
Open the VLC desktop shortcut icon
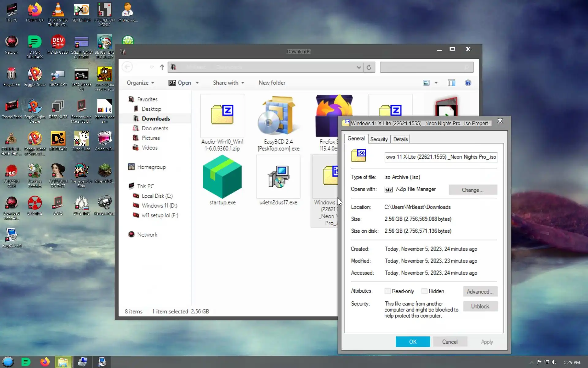pos(58,11)
